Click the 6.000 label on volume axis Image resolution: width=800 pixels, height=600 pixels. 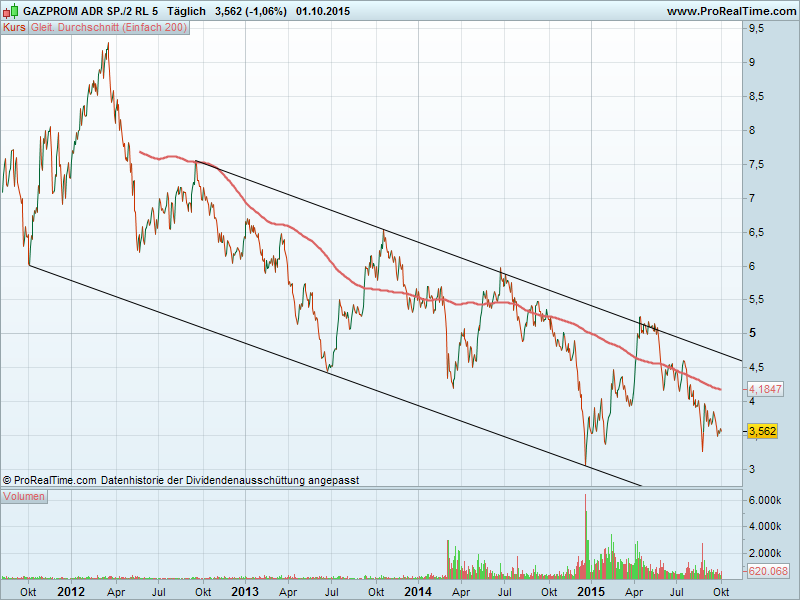coord(763,500)
